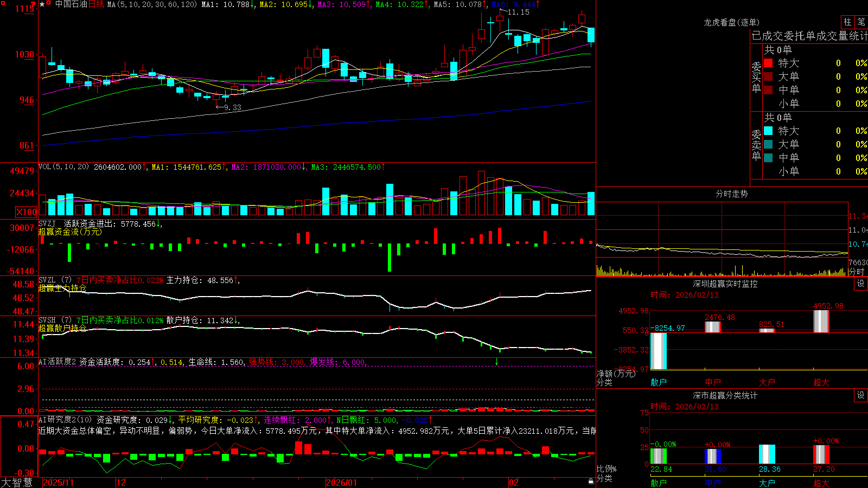Click the 中户 bar labeled 2476.48
The height and width of the screenshot is (488, 868).
[713, 327]
